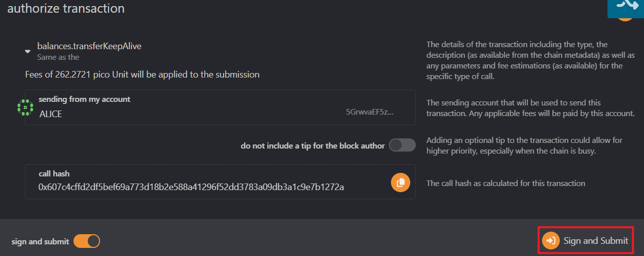Click the call hash help text

coord(506,184)
